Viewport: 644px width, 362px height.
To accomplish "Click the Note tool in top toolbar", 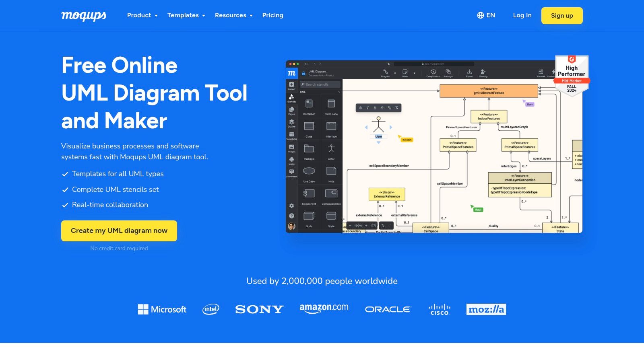I will tap(405, 73).
